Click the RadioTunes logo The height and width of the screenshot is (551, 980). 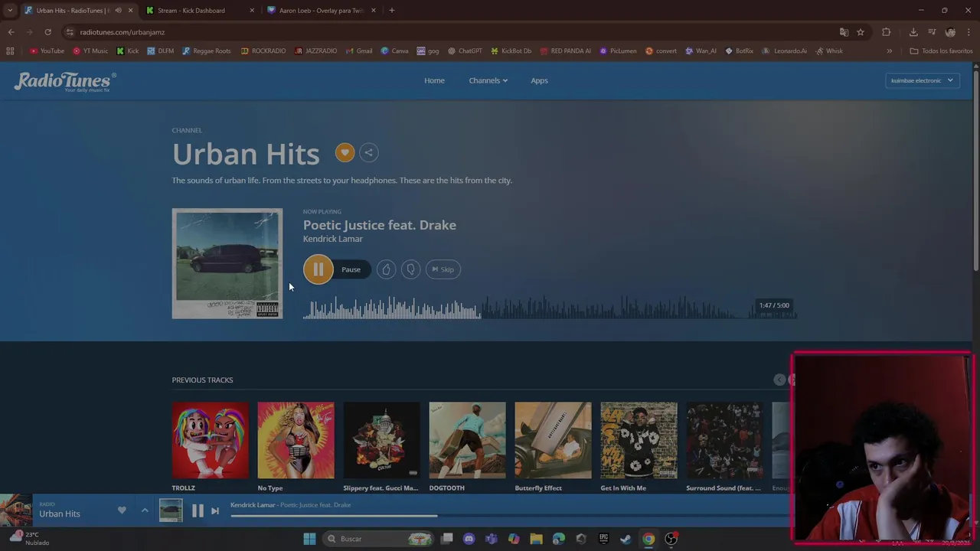pos(65,81)
